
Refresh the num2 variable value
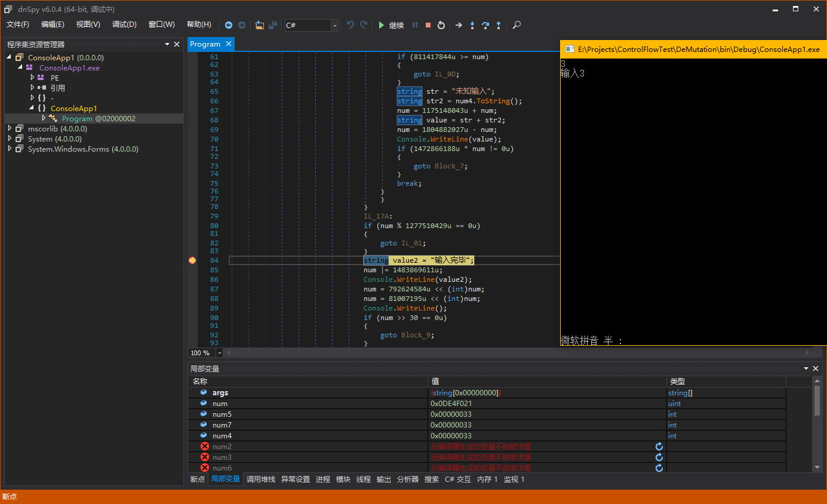click(x=659, y=447)
